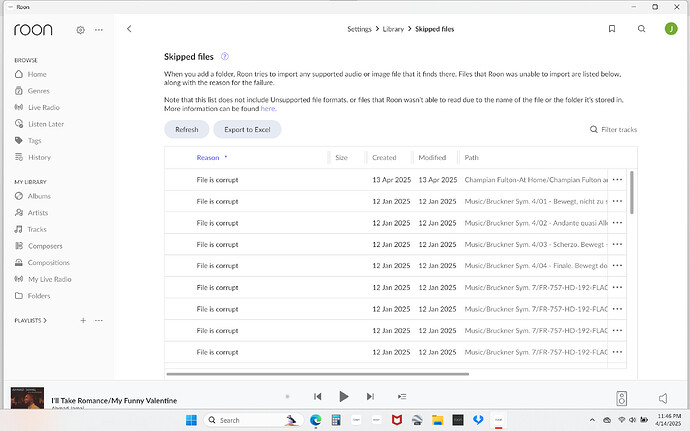The width and height of the screenshot is (690, 431).
Task: Sort by the Created column header
Action: point(384,158)
